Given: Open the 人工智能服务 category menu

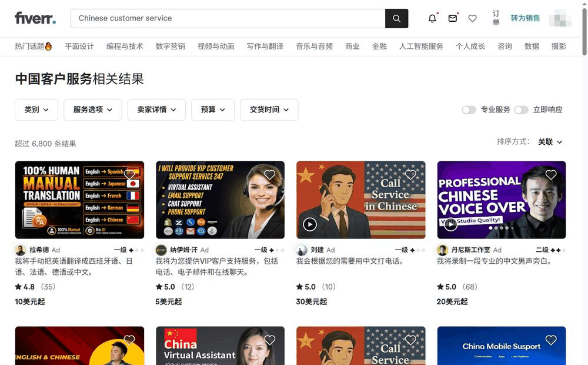Looking at the screenshot, I should pyautogui.click(x=421, y=46).
